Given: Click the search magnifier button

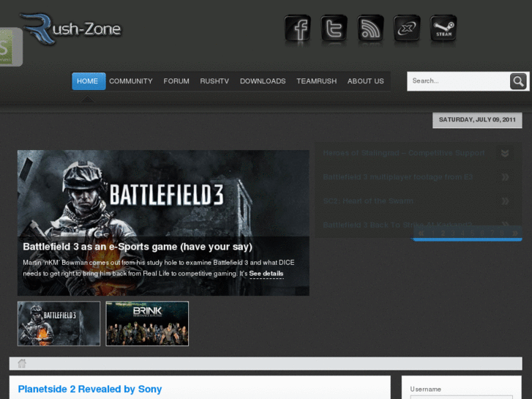Looking at the screenshot, I should click(x=518, y=81).
